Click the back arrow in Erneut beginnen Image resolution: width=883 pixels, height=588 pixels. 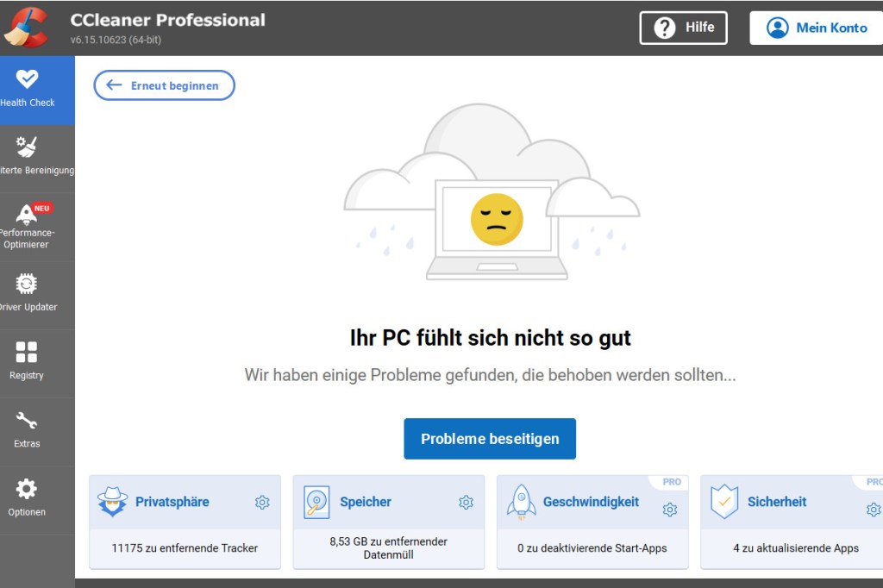click(x=115, y=85)
